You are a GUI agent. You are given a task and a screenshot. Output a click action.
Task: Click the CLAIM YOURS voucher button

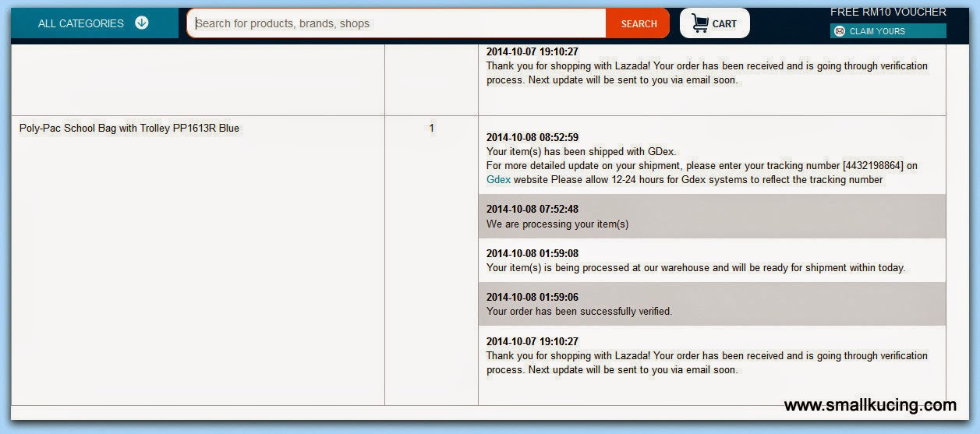(888, 31)
